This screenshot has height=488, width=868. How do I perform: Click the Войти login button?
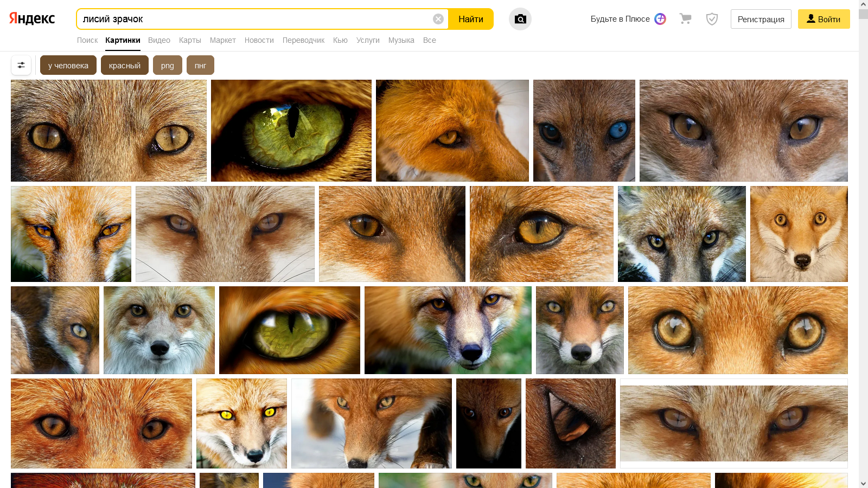(824, 19)
